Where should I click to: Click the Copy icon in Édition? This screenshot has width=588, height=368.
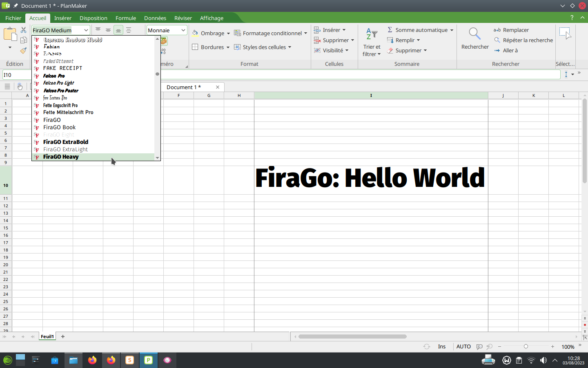tap(23, 40)
